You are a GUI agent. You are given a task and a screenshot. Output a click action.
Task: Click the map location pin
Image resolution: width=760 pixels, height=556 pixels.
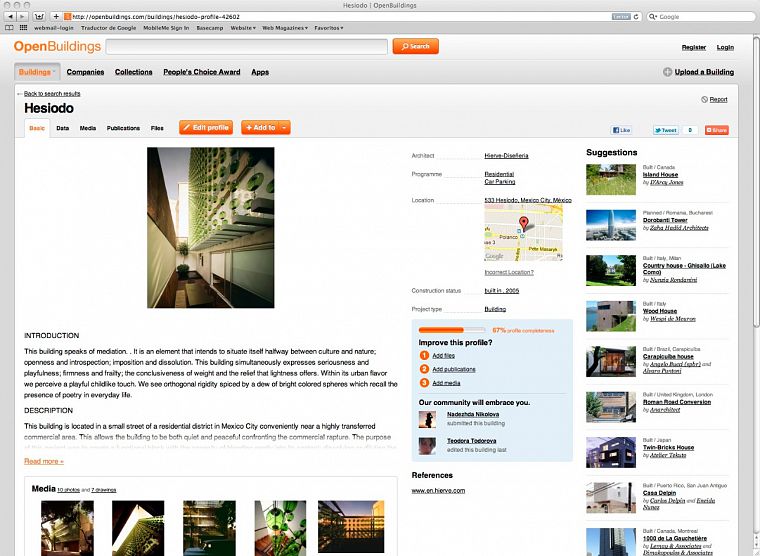coord(523,223)
